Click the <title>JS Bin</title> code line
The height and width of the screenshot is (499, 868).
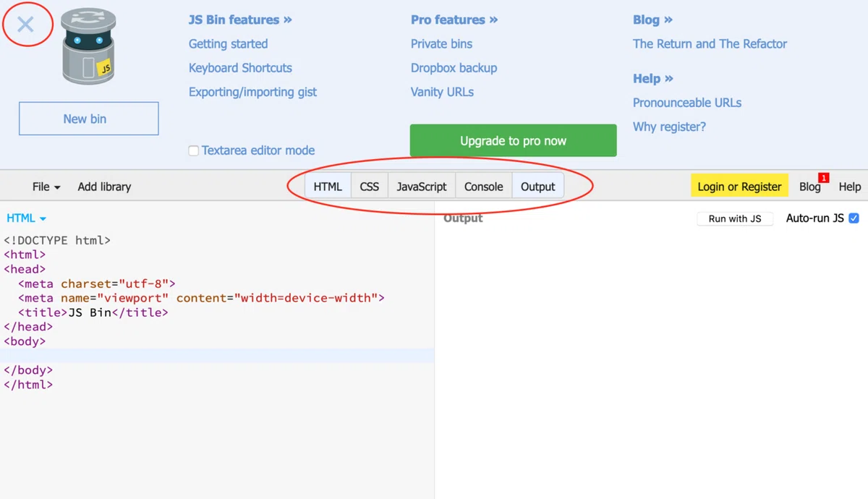[93, 312]
